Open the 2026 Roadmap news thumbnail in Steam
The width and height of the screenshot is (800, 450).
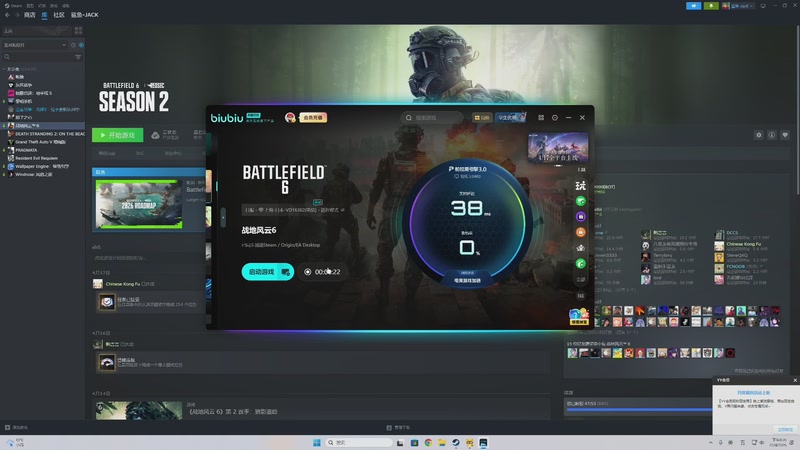pyautogui.click(x=139, y=204)
